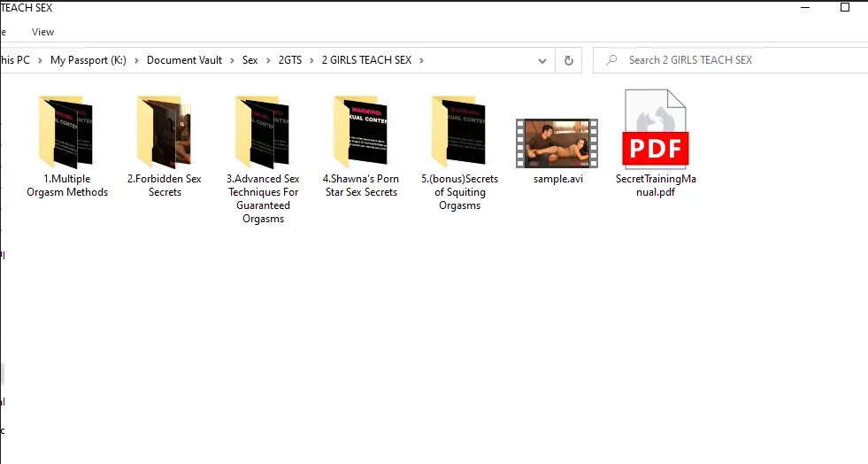This screenshot has width=868, height=464.
Task: Select the 4.Shawna's Porn Star folder icon
Action: 360,132
